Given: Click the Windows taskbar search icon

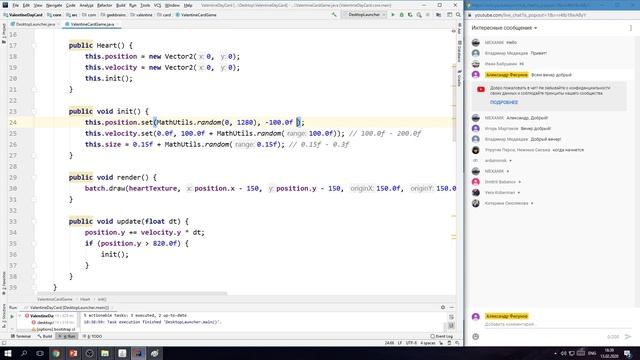Looking at the screenshot, I should 24,353.
